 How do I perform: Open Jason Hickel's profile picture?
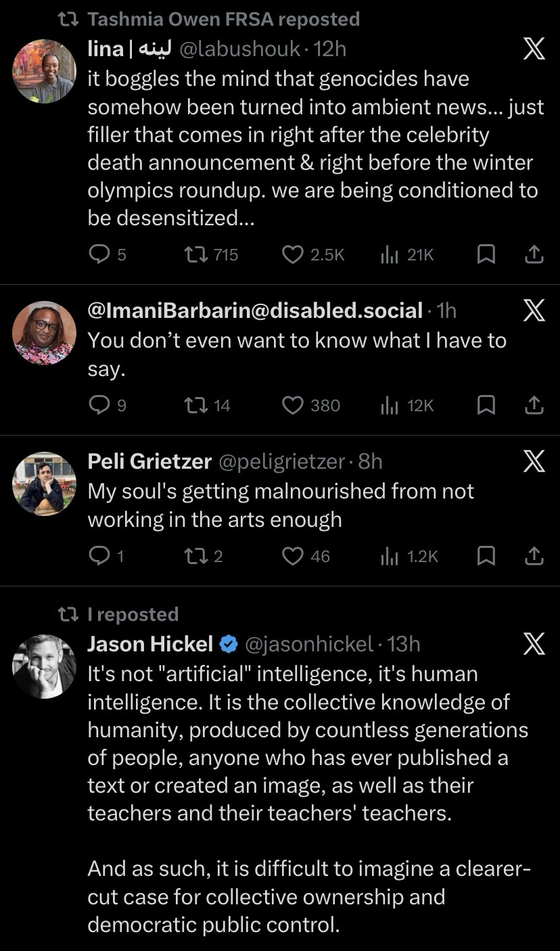pos(44,666)
